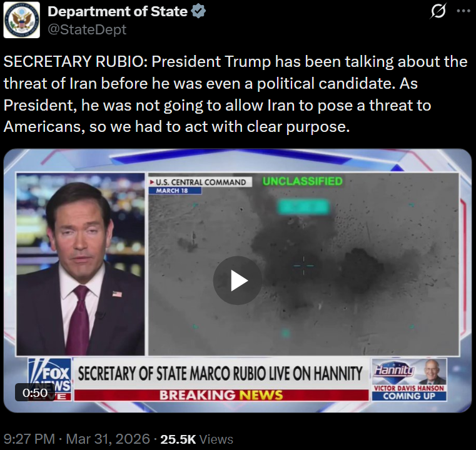Click the Secretary of State Marco Rubio chyron
This screenshot has width=476, height=450.
click(221, 373)
